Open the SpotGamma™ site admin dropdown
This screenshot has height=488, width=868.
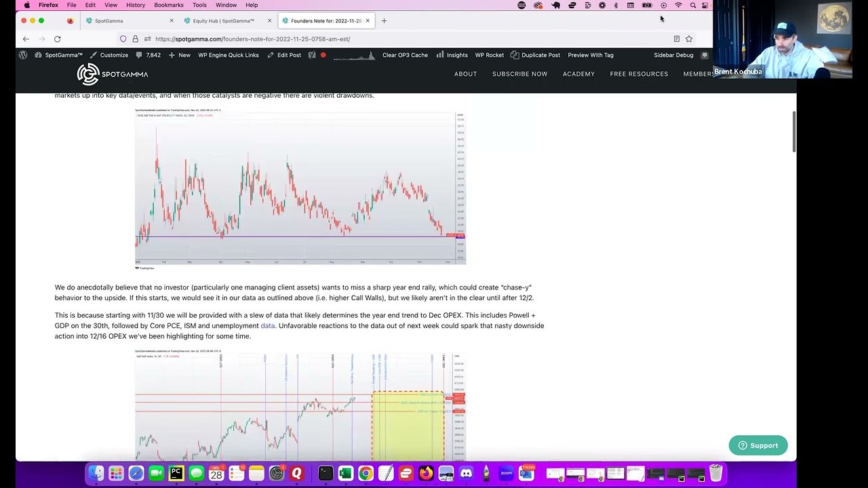[58, 55]
